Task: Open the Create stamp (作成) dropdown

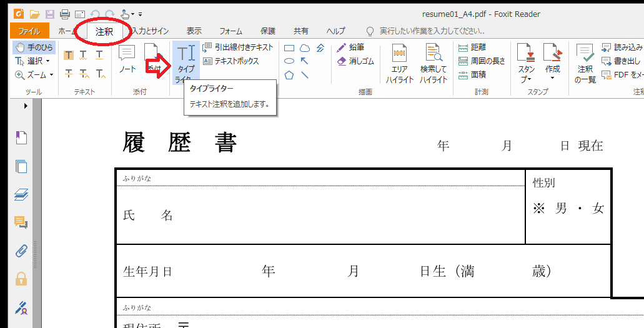Action: point(552,64)
